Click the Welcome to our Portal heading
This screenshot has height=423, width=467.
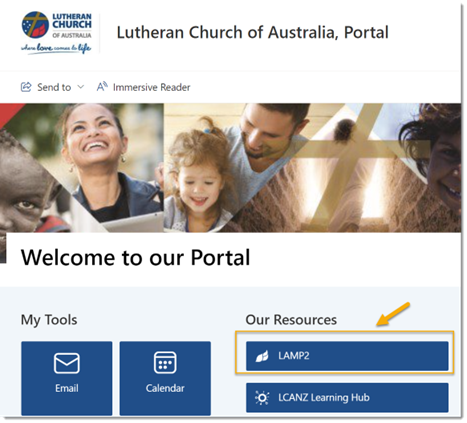[135, 258]
